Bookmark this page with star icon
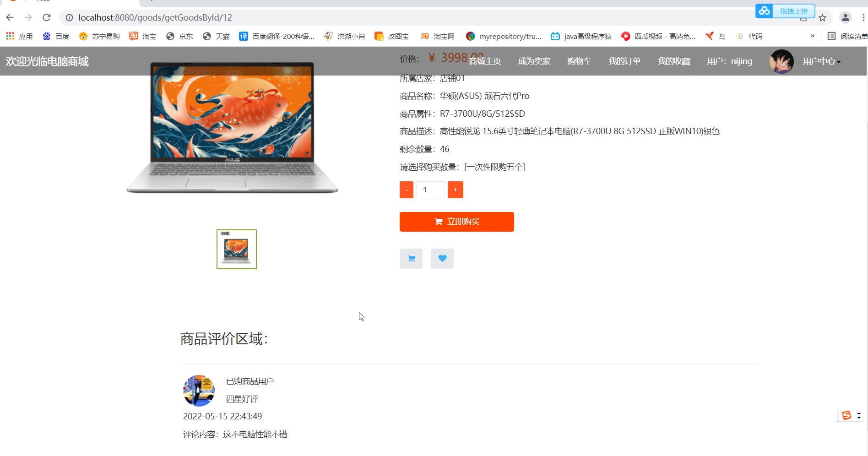Viewport: 868px width, 456px height. point(822,18)
